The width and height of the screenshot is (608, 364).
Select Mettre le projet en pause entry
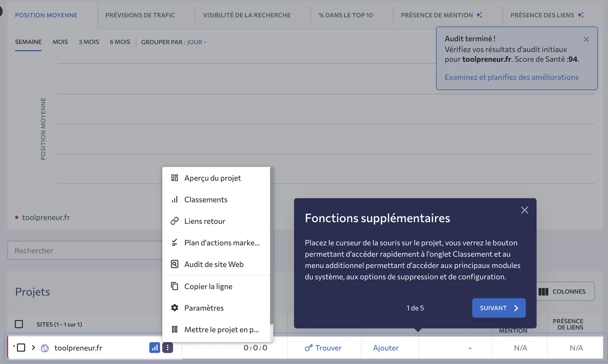coord(216,330)
